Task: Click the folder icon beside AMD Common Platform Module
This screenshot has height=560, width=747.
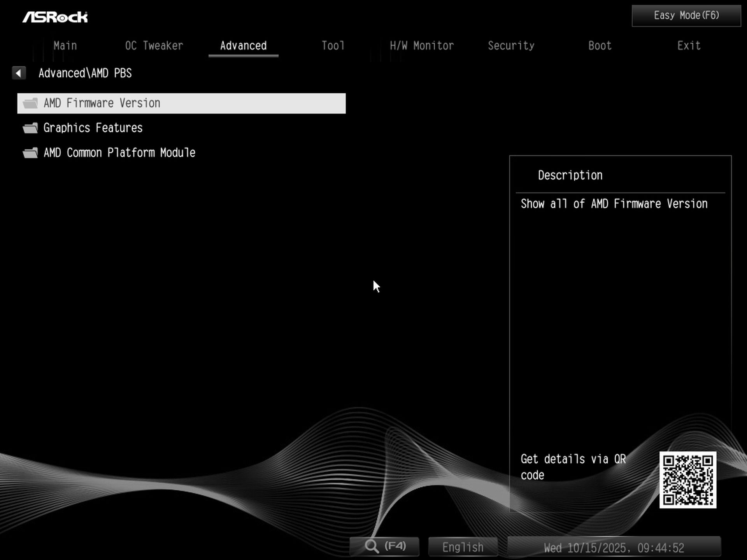Action: [30, 153]
